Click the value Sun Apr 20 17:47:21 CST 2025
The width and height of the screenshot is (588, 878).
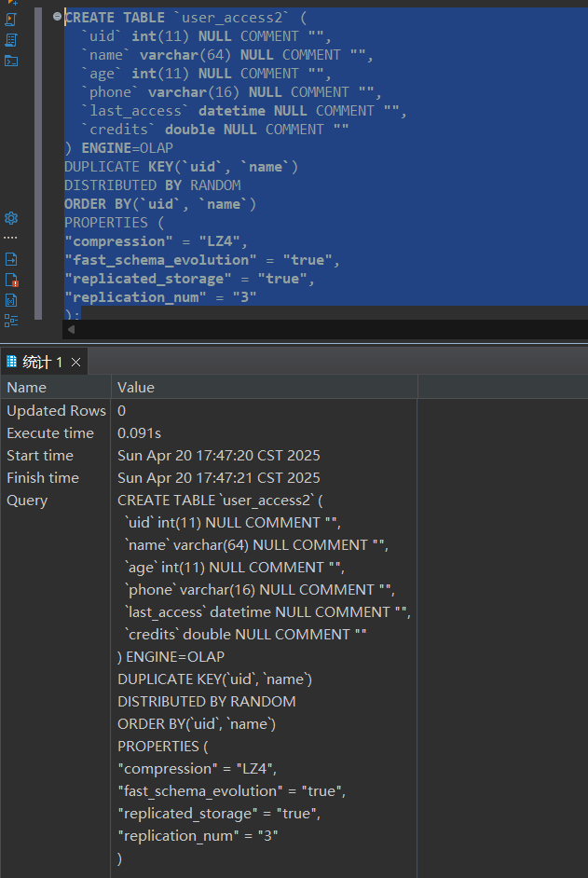218,477
